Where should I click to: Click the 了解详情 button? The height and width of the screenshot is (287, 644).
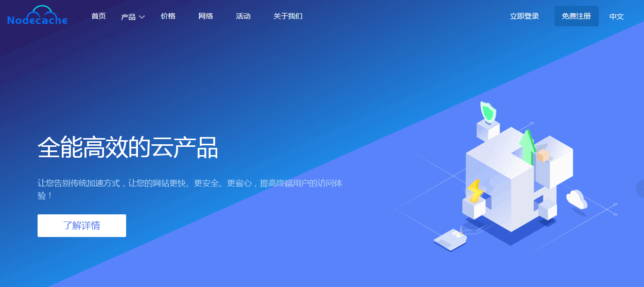(82, 226)
